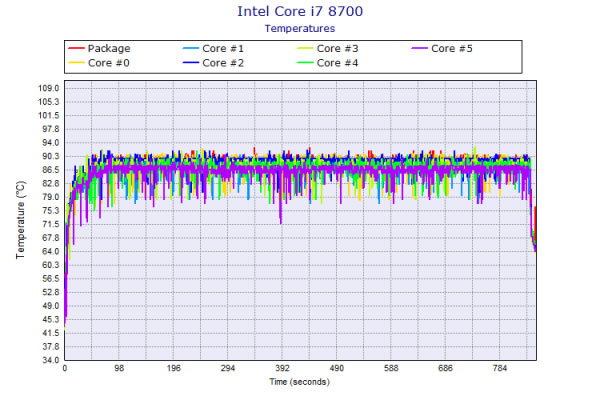
Task: Click the 49.0 y-axis value
Action: [51, 306]
